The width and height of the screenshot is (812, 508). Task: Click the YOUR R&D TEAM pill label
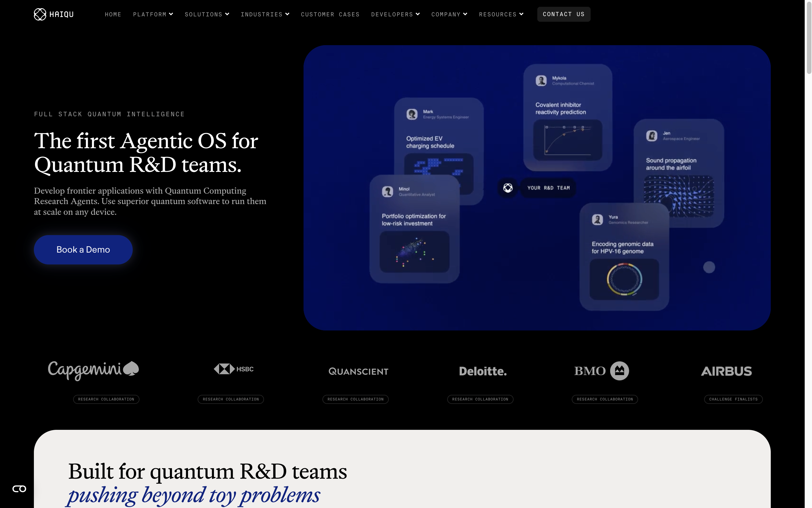click(548, 188)
